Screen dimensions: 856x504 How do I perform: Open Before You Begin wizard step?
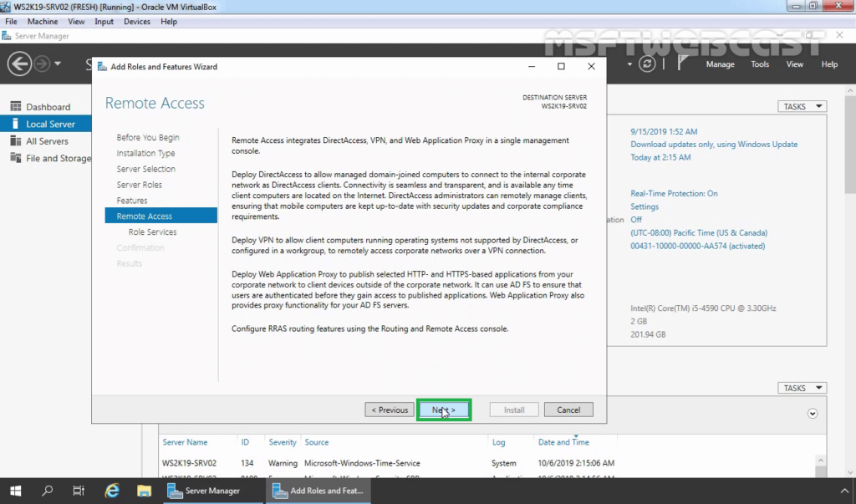147,138
